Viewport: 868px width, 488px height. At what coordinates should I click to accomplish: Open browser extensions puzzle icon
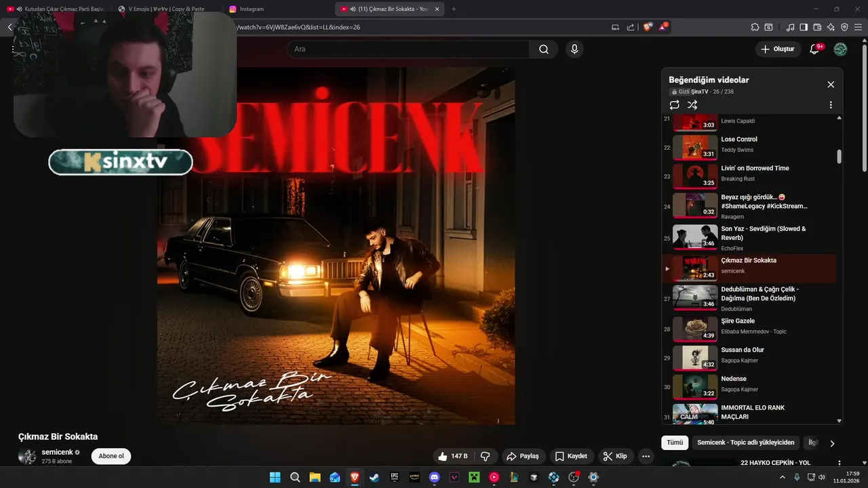[x=755, y=27]
